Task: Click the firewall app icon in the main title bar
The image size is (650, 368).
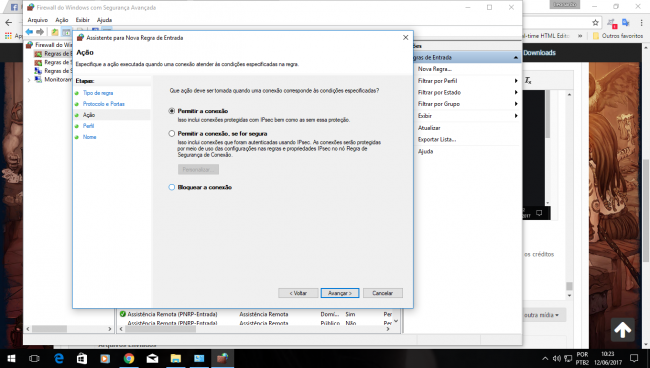Action: 30,7
